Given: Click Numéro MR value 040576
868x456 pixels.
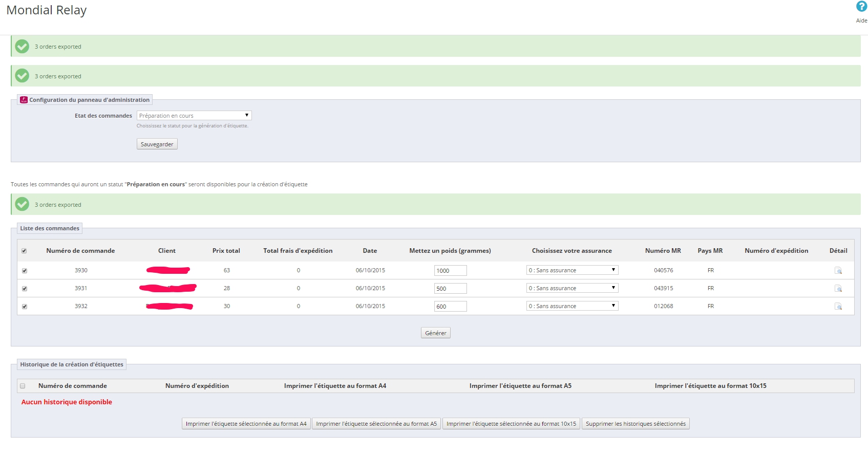Looking at the screenshot, I should coord(664,270).
